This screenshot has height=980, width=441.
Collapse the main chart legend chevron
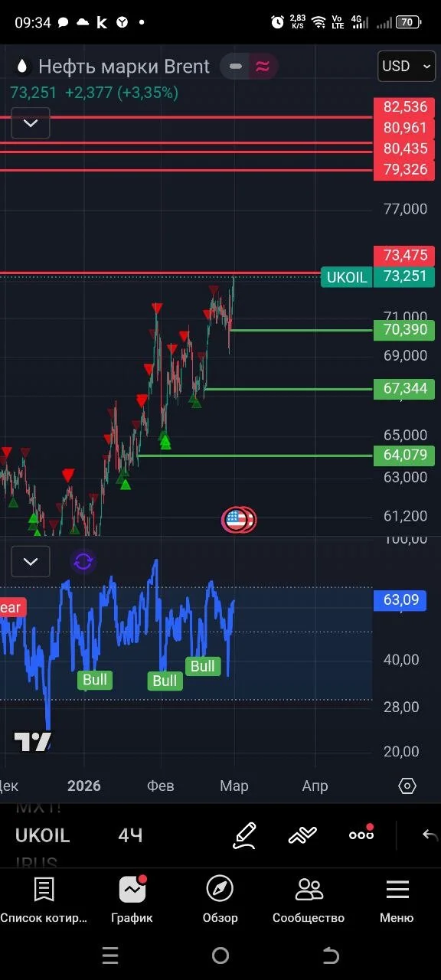[31, 123]
